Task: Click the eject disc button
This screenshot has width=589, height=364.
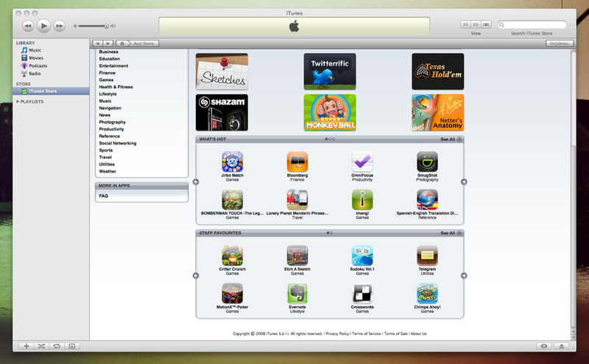Action: point(562,346)
